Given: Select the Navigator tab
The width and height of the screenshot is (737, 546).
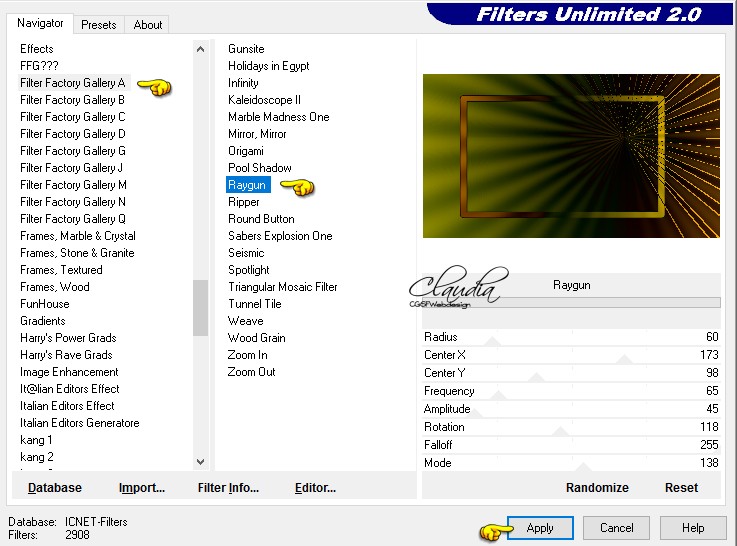Looking at the screenshot, I should pos(40,23).
